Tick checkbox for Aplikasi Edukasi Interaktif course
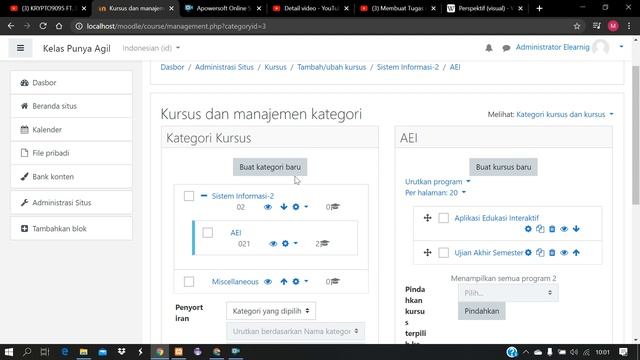Viewport: 640px width, 360px height. [x=444, y=218]
